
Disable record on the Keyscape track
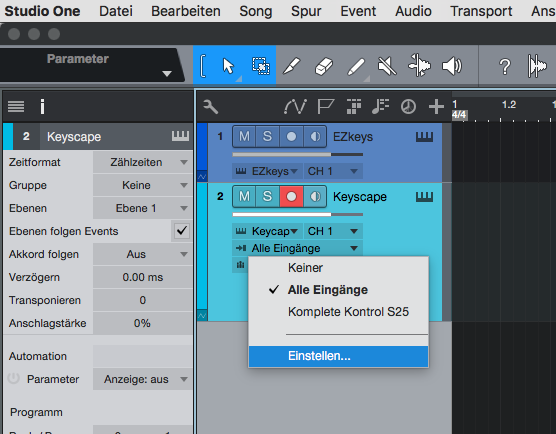point(291,196)
